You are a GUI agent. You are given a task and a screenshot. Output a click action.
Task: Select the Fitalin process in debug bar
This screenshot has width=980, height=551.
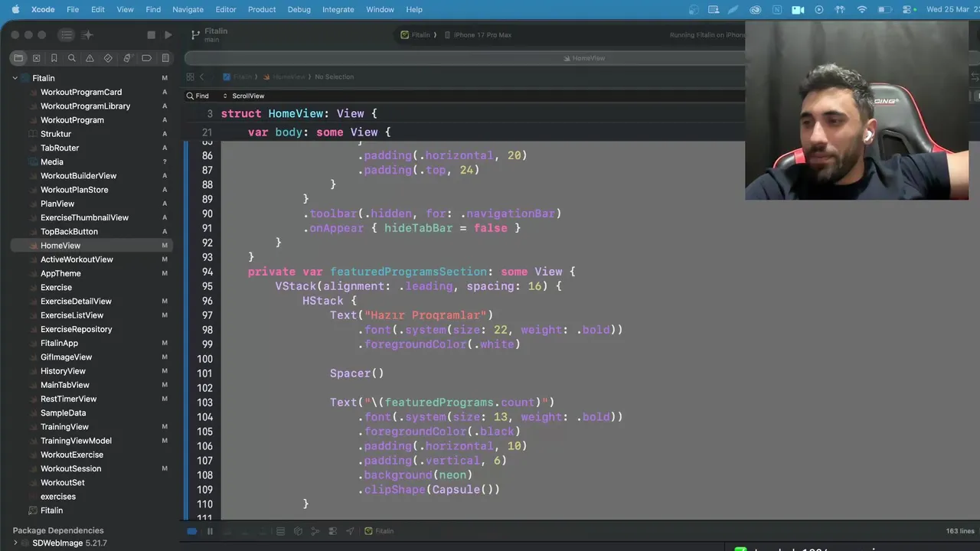379,531
